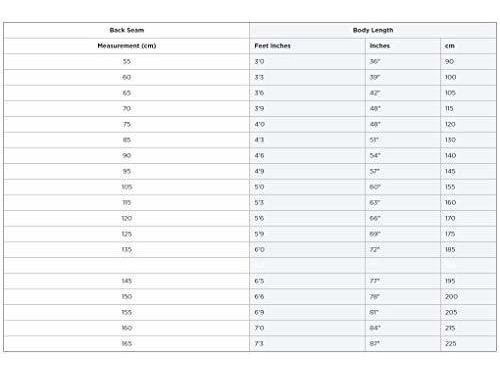Click the cm column header
The image size is (500, 376).
point(468,46)
